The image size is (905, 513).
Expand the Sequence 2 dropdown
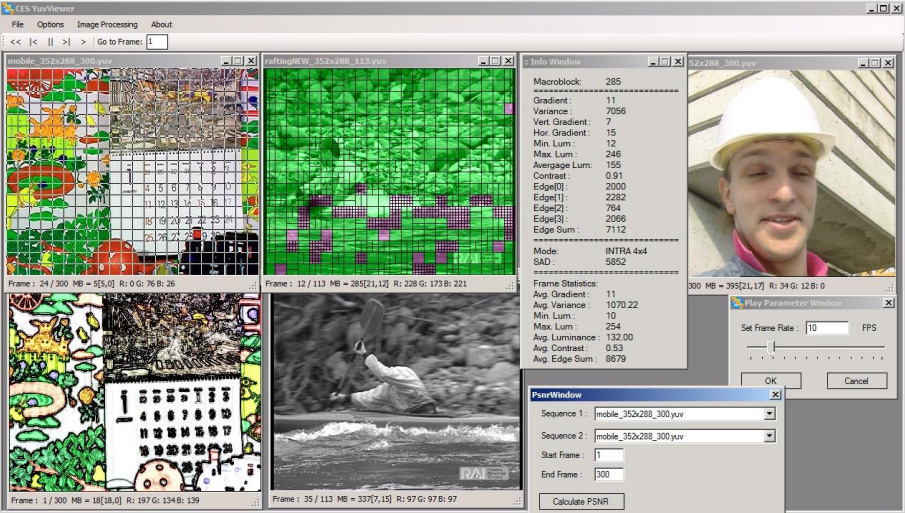coord(769,436)
